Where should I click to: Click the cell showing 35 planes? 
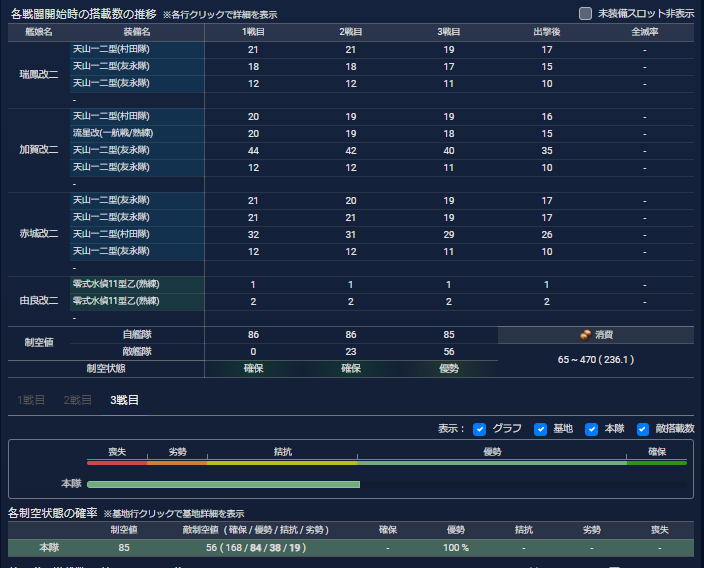546,151
